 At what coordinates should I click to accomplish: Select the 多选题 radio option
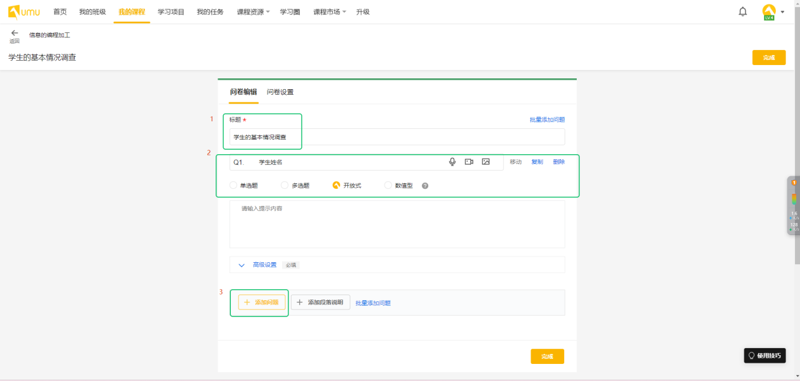click(x=295, y=186)
